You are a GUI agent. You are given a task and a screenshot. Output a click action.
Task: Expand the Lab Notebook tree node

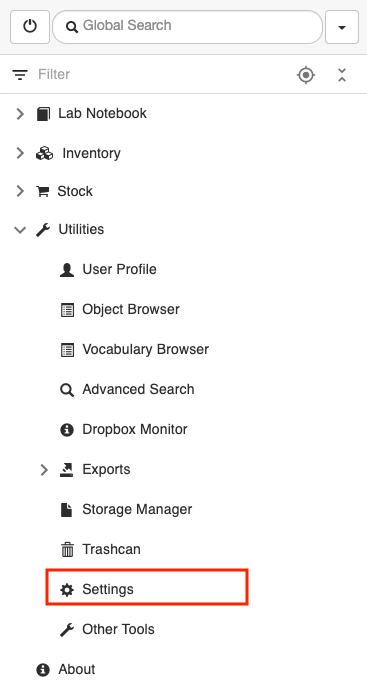pyautogui.click(x=20, y=114)
